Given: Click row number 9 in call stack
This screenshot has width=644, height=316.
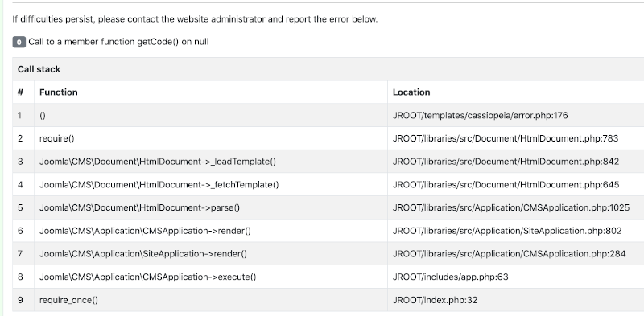Looking at the screenshot, I should coord(20,300).
